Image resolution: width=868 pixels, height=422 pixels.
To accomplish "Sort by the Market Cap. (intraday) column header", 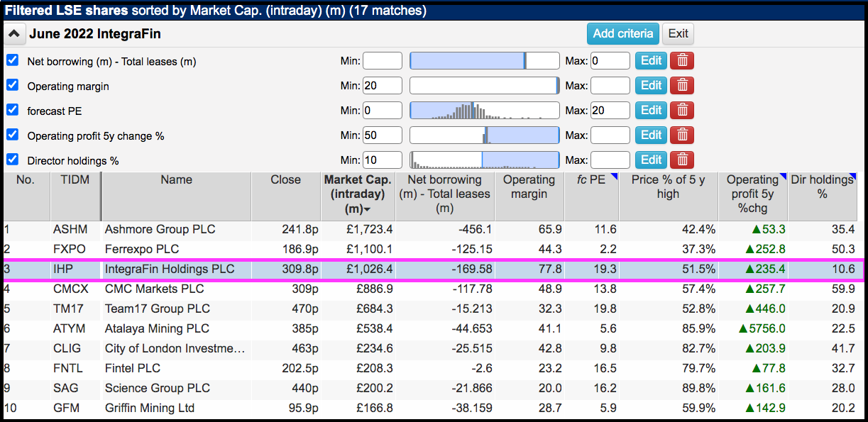I will tap(358, 194).
